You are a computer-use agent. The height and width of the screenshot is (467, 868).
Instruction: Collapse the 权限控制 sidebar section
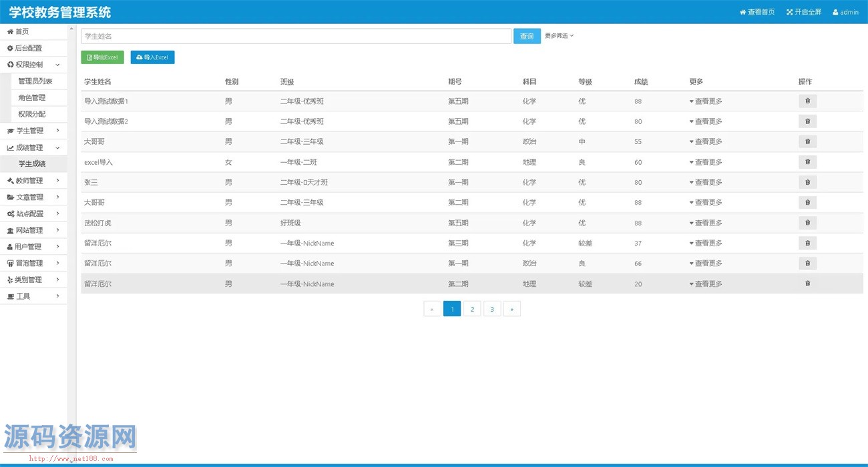[33, 65]
